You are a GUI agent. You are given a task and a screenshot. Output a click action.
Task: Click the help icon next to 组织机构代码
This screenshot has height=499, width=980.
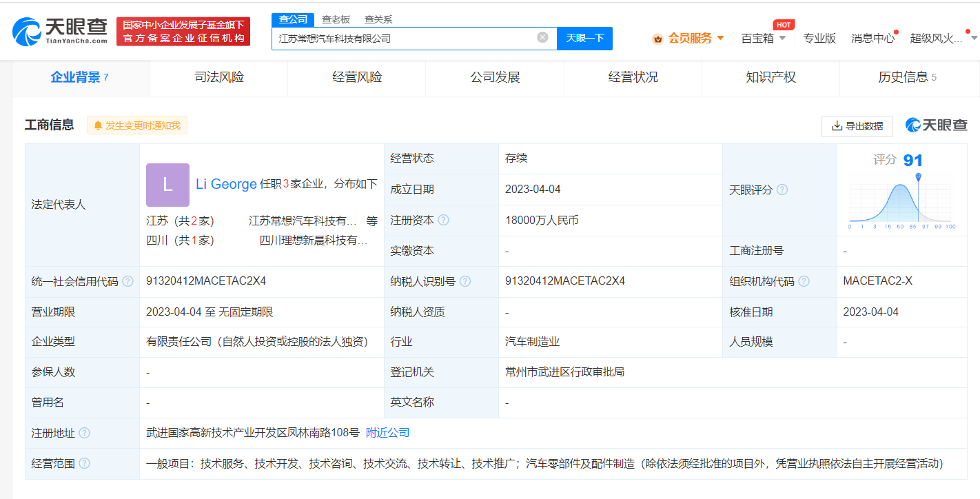[804, 282]
